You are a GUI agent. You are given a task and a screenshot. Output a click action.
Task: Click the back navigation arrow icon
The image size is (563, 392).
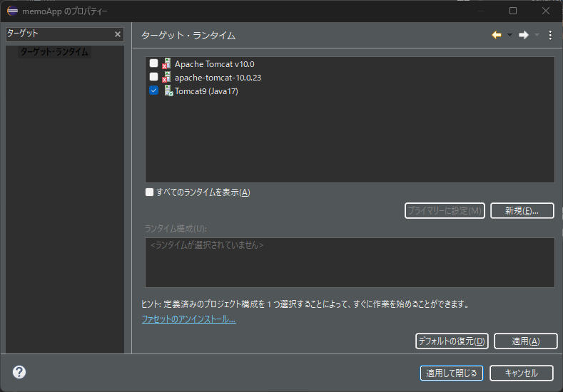coord(497,35)
